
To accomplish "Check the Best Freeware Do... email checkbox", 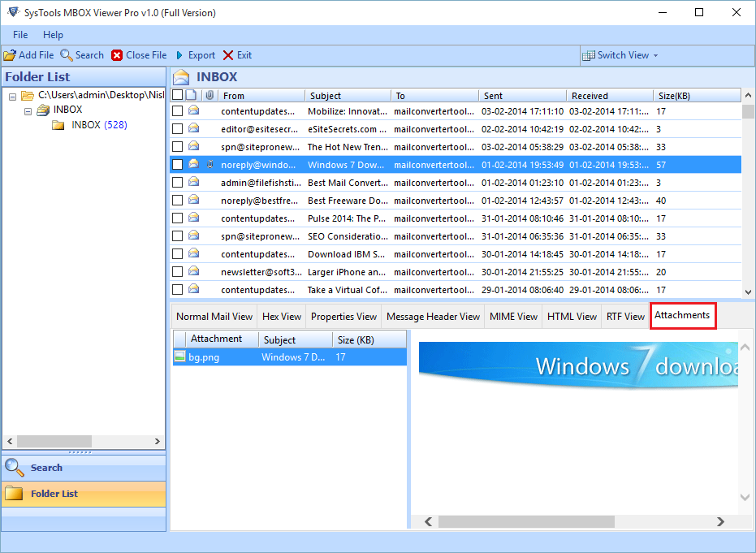I will click(177, 200).
